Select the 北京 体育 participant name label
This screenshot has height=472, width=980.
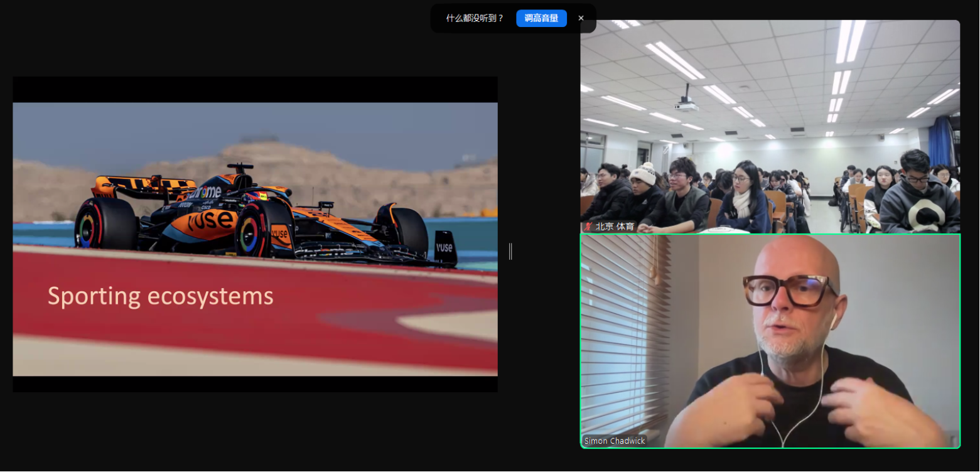[x=615, y=227]
